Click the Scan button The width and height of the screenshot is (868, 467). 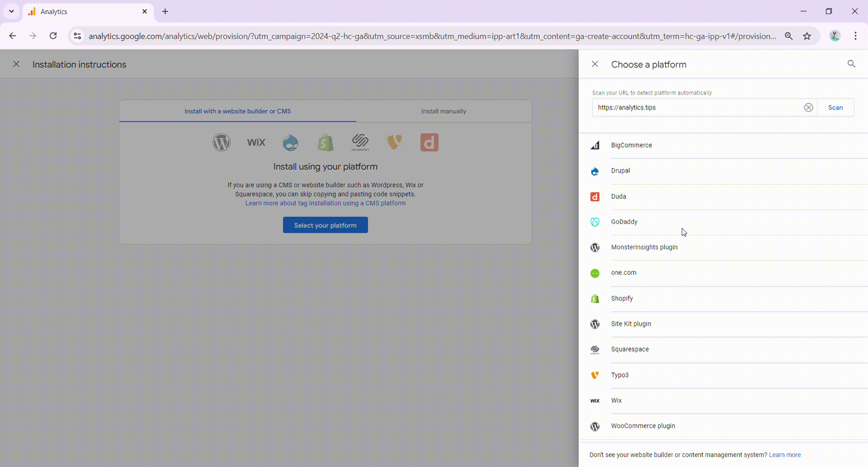[835, 108]
